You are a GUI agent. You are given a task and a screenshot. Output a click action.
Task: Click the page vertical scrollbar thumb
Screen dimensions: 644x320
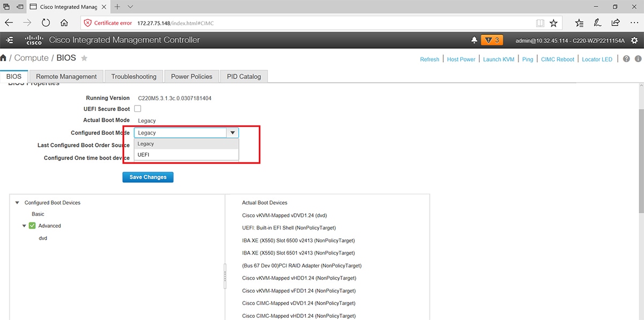click(x=641, y=161)
